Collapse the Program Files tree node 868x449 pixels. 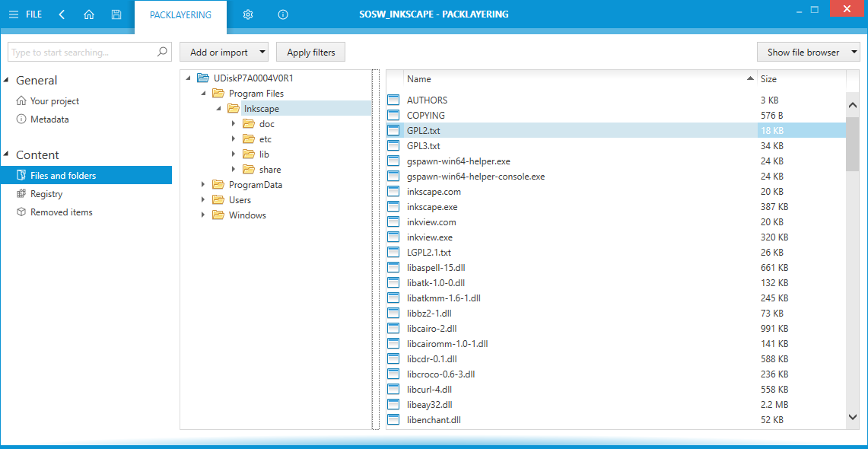click(204, 94)
